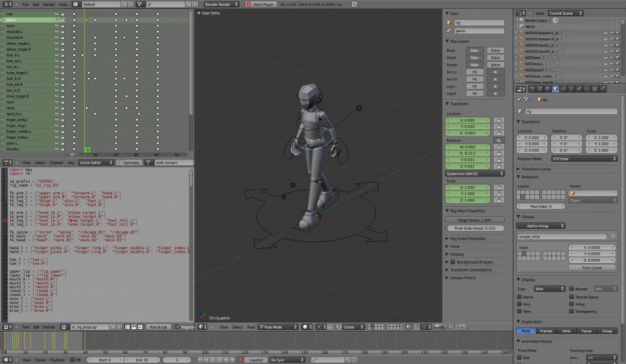Click the World globe icon in outliner

click(521, 27)
